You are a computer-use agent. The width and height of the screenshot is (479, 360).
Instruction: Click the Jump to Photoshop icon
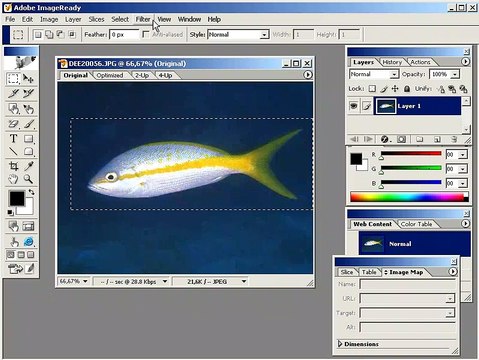tap(15, 268)
